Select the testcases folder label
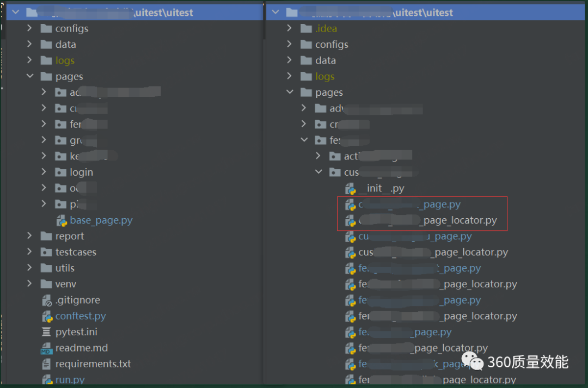This screenshot has width=588, height=388. pos(76,252)
